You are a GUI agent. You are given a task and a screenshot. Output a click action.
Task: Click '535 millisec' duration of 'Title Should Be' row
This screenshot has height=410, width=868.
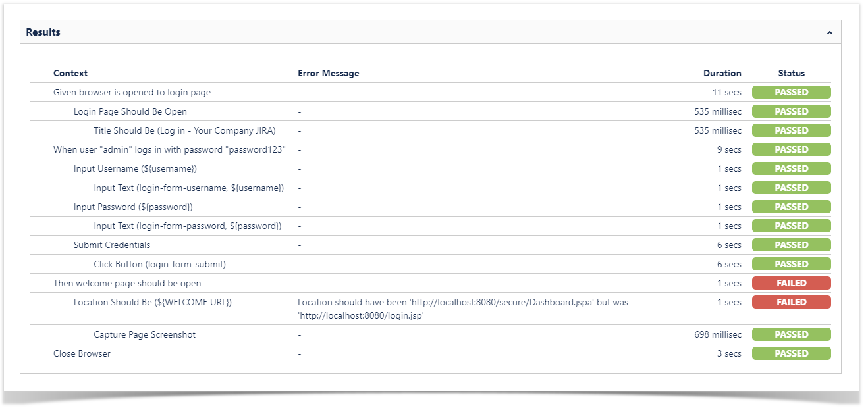pyautogui.click(x=718, y=130)
